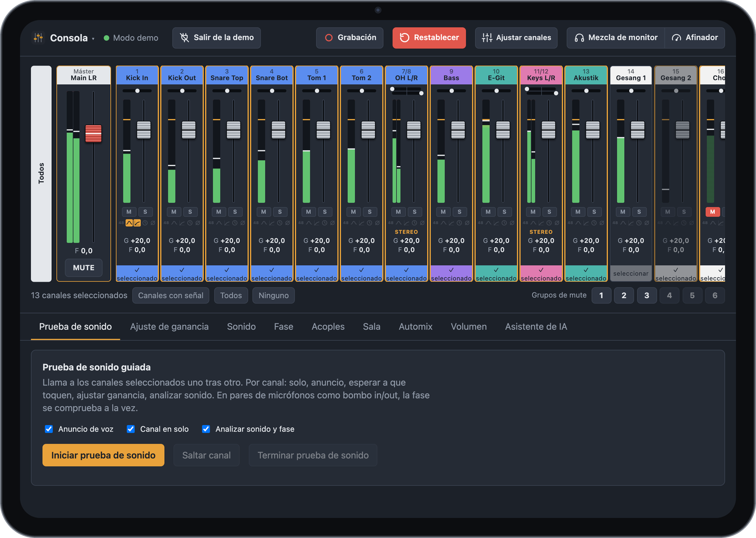Uncheck the Canal en solo checkbox
The height and width of the screenshot is (538, 756).
pos(131,429)
